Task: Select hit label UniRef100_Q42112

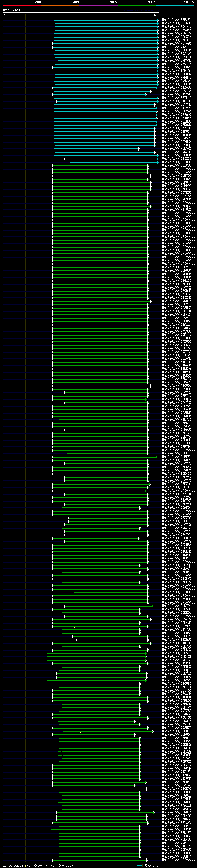Action: tap(177, 47)
